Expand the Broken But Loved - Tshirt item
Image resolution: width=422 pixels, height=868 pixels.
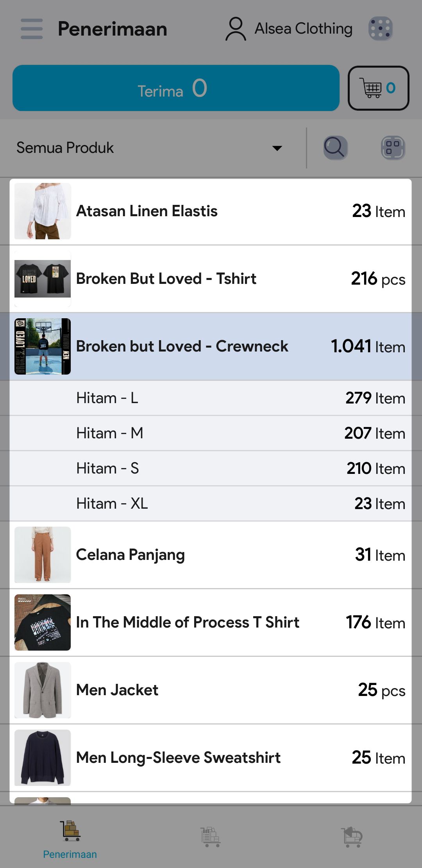pyautogui.click(x=211, y=279)
